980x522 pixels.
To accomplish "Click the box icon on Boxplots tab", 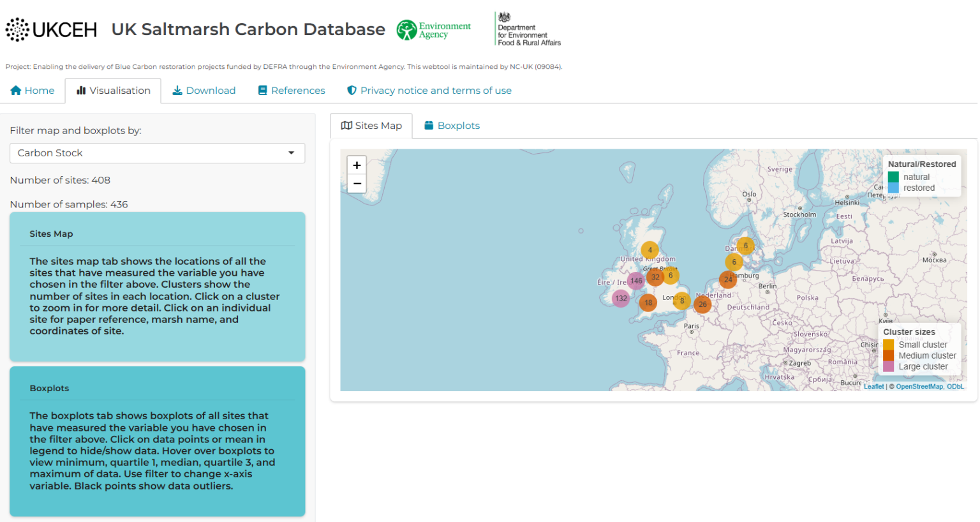I will click(x=429, y=126).
